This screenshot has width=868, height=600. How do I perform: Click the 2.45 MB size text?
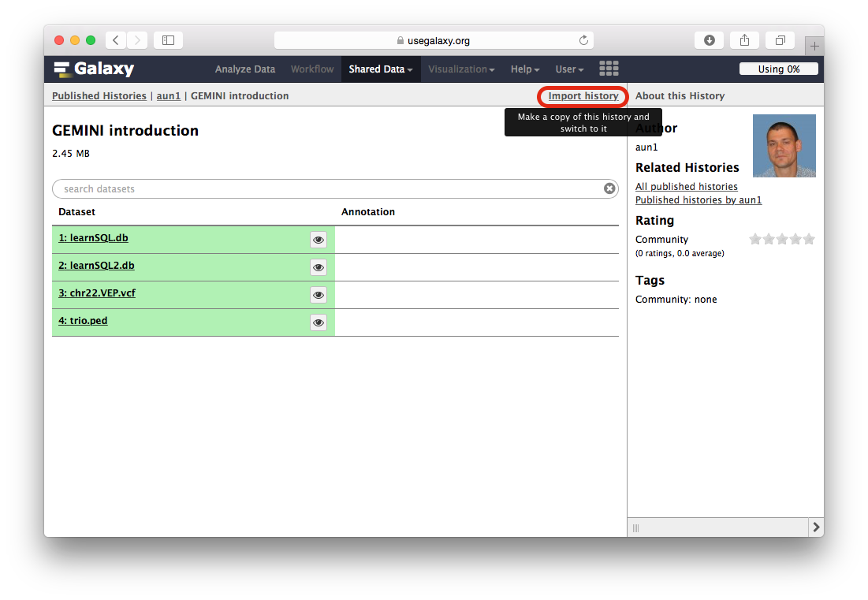71,153
